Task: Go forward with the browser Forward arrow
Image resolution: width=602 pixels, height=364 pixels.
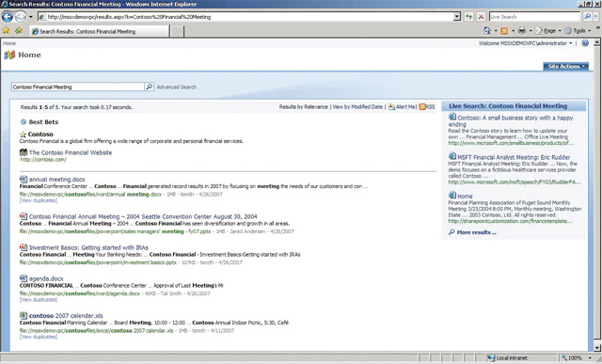Action: pos(21,17)
